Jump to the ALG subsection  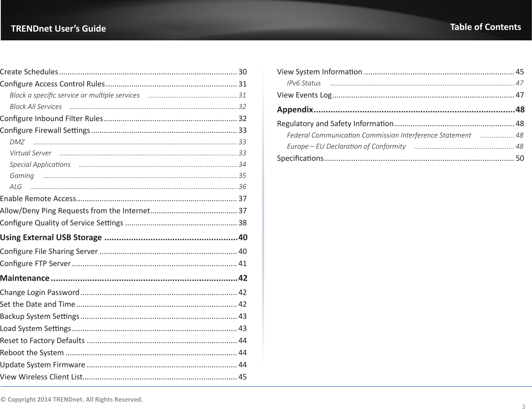click(128, 187)
